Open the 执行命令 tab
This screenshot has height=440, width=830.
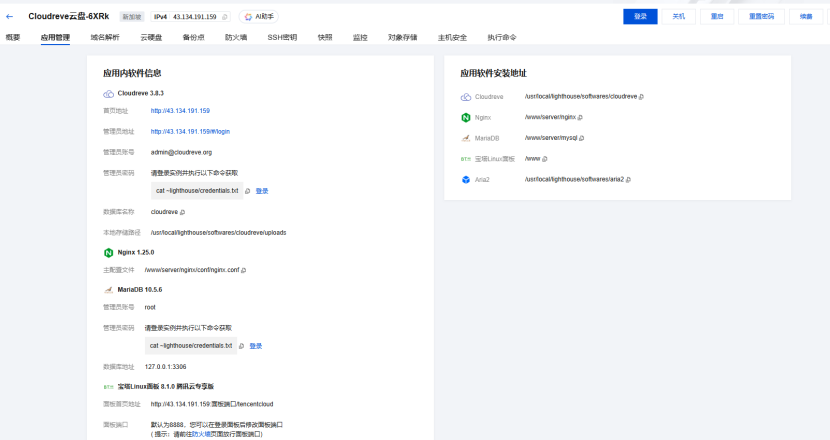click(502, 38)
